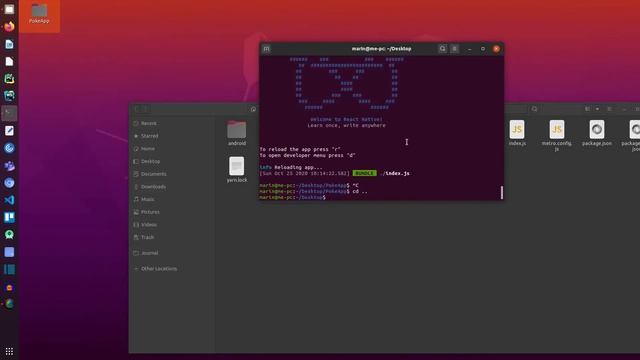
Task: Select Downloads in the Files sidebar
Action: pos(172,187)
